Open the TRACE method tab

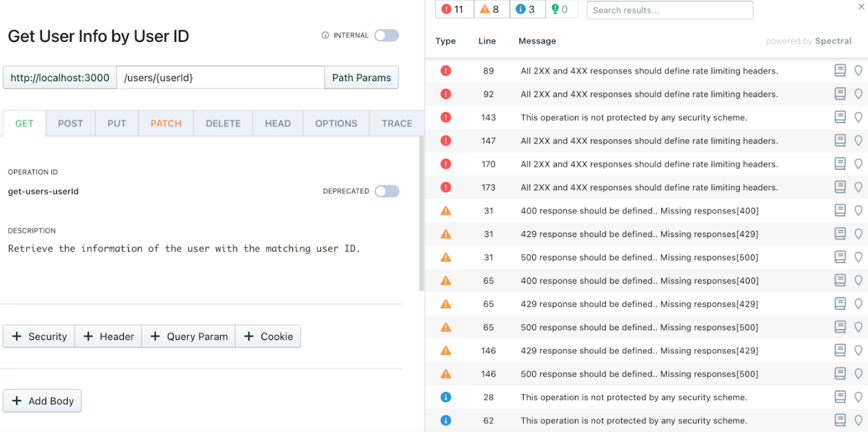[x=396, y=123]
